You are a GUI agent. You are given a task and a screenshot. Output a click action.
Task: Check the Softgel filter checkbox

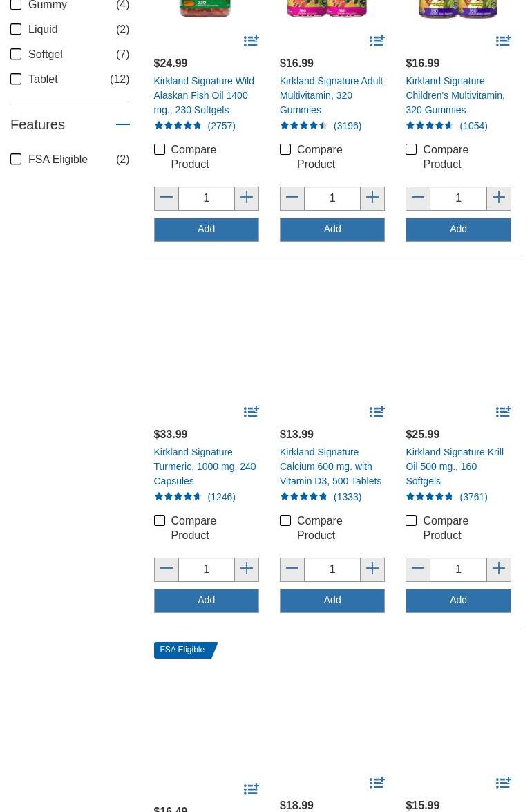tap(16, 54)
